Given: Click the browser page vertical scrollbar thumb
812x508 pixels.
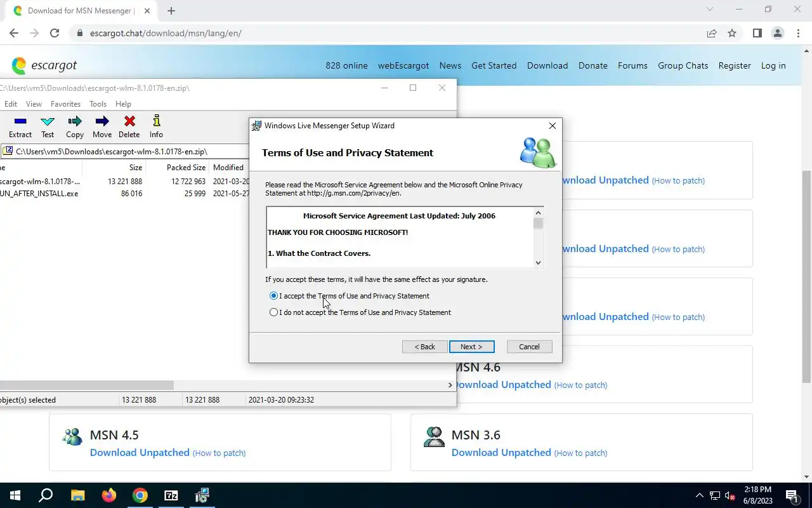Looking at the screenshot, I should coord(807,276).
